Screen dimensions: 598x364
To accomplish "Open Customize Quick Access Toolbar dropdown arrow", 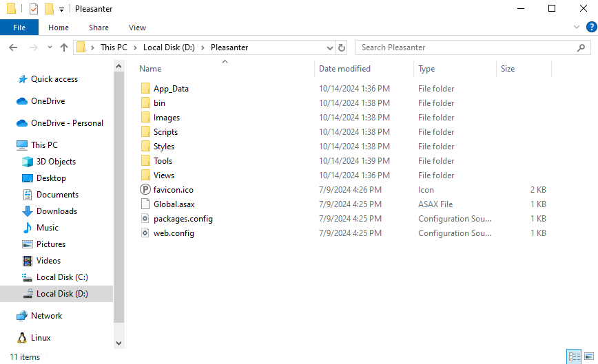I will (61, 10).
